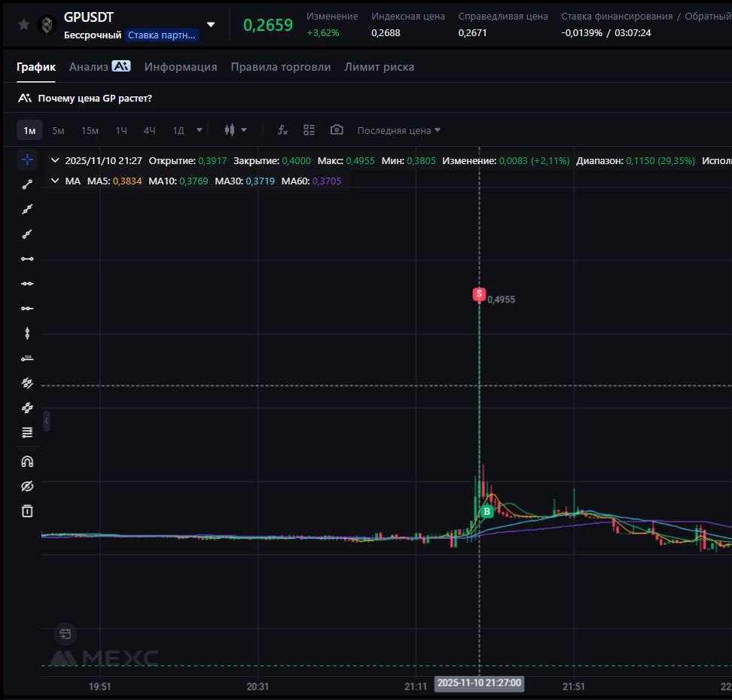Click the 'Ставка партн...' badge
Viewport: 732px width, 700px height.
(161, 35)
